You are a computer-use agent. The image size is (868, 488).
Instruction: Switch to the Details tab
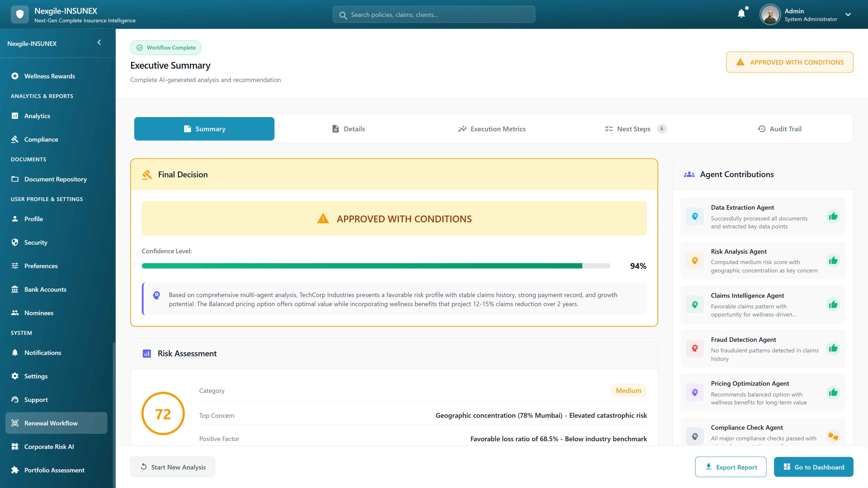[x=348, y=129]
